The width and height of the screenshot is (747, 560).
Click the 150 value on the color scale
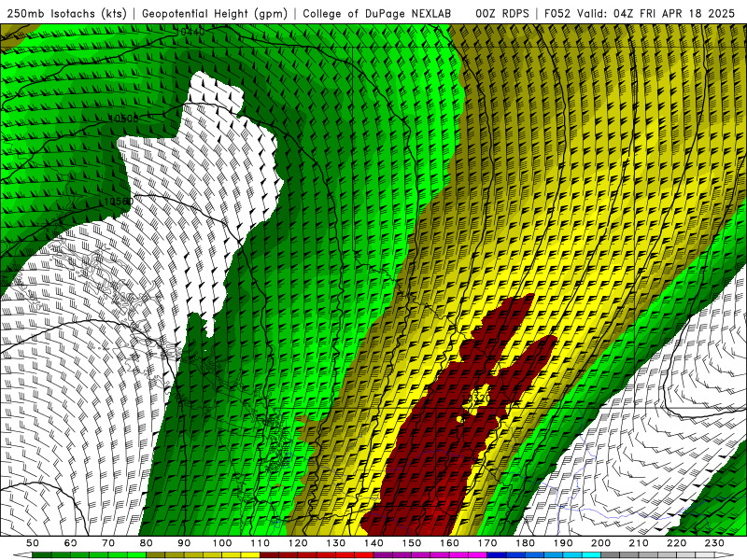pos(412,543)
